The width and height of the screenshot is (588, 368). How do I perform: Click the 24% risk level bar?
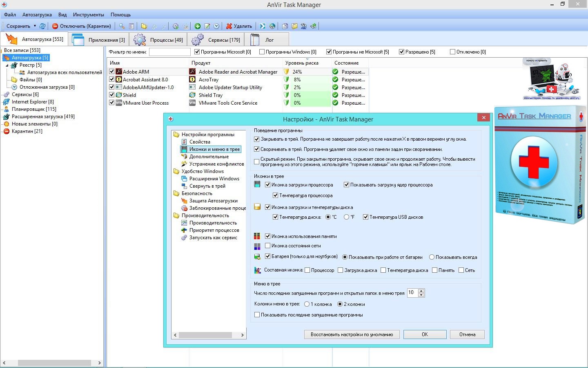coord(311,72)
